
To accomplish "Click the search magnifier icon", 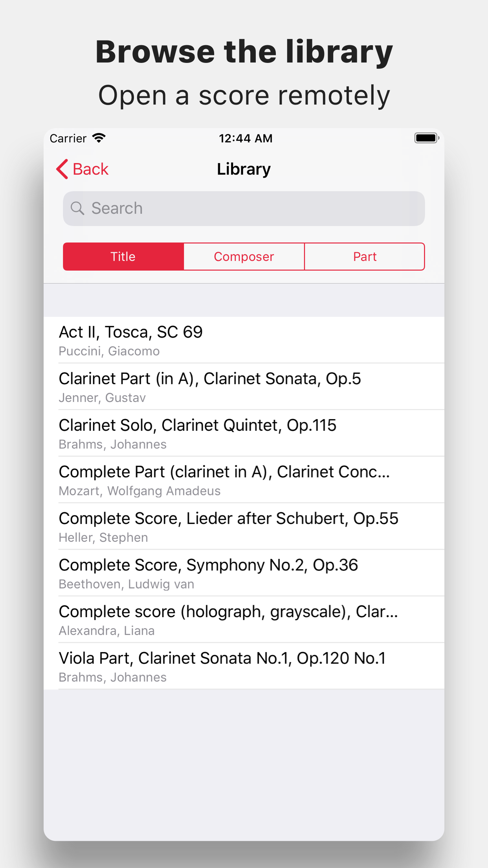I will pyautogui.click(x=77, y=208).
